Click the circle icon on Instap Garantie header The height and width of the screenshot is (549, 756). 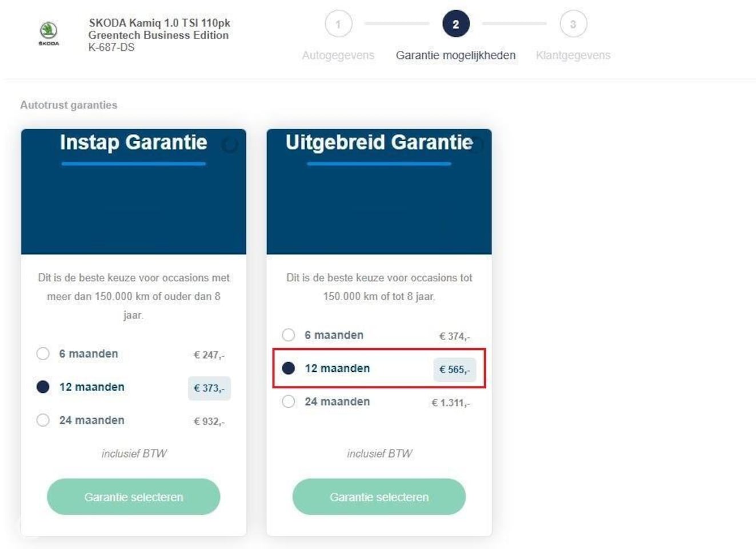[230, 145]
